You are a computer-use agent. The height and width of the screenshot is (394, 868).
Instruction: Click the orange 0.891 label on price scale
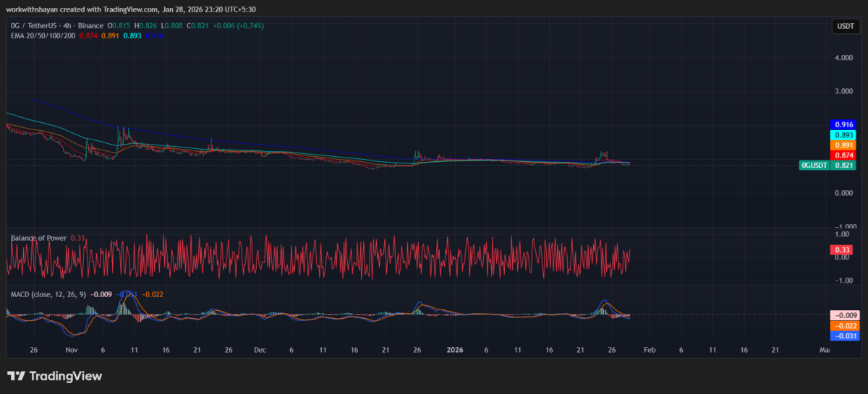[844, 145]
